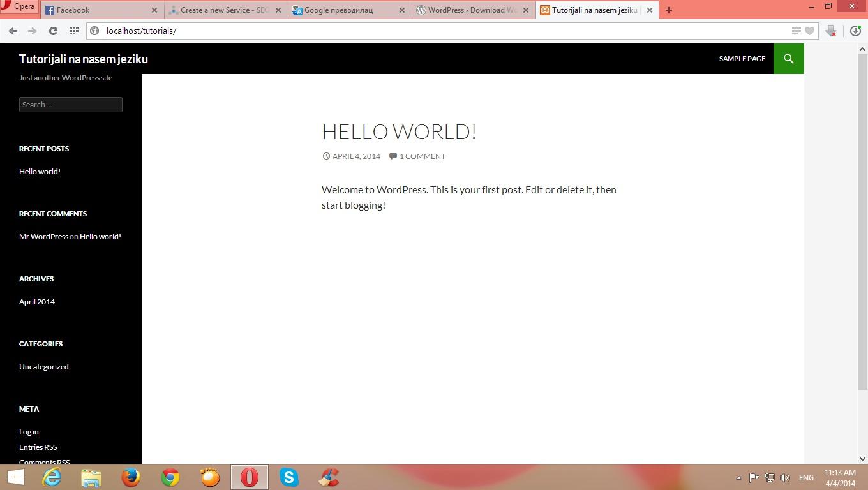868x490 pixels.
Task: Open Firefox from the taskbar
Action: coord(131,477)
